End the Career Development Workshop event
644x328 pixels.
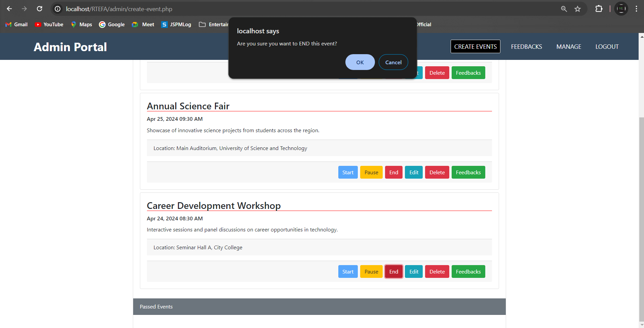click(393, 271)
